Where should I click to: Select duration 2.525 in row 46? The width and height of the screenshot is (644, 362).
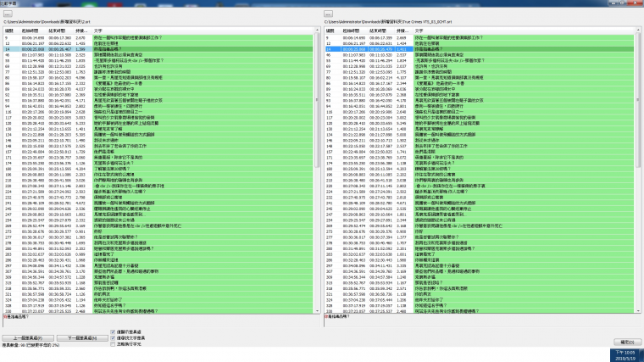pos(80,55)
